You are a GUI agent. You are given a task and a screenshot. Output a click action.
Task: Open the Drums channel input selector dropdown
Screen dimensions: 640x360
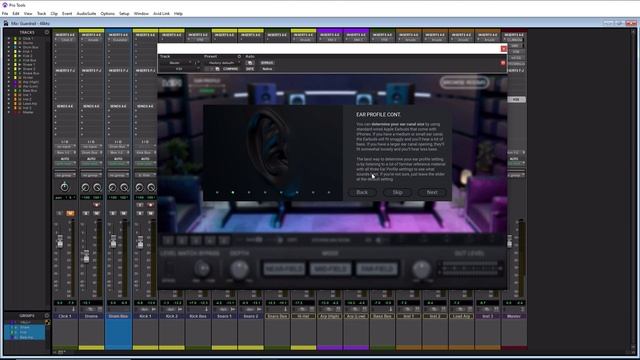[x=91, y=147]
